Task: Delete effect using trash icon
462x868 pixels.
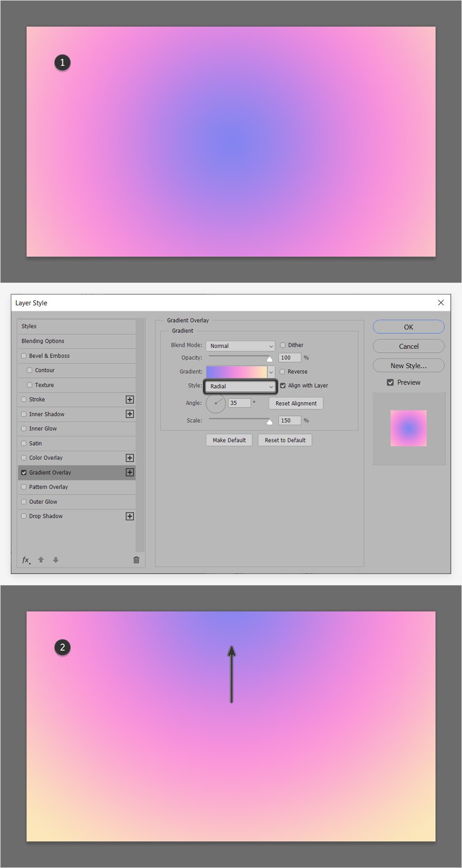Action: (x=136, y=560)
